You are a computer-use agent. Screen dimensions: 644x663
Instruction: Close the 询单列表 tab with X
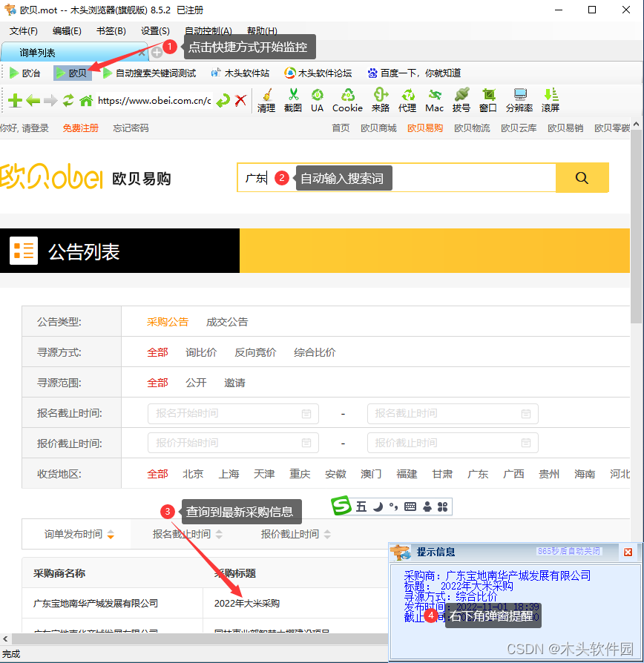click(142, 53)
